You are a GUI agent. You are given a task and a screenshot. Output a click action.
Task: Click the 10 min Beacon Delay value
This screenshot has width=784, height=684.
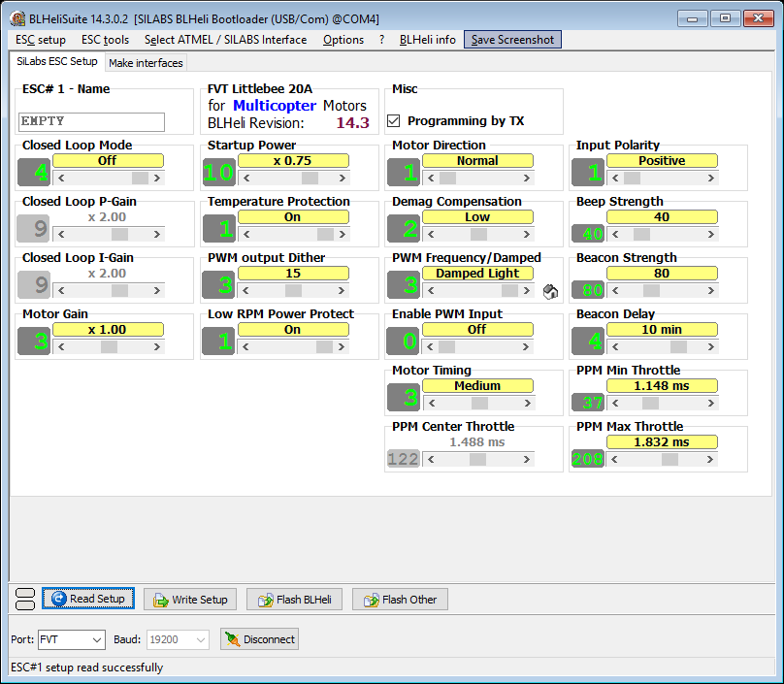click(662, 330)
